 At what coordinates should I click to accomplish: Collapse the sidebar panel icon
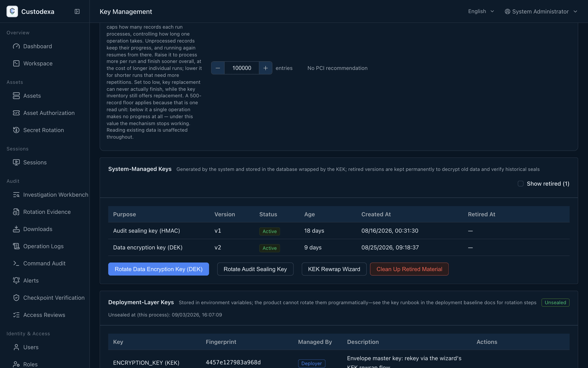(x=77, y=12)
